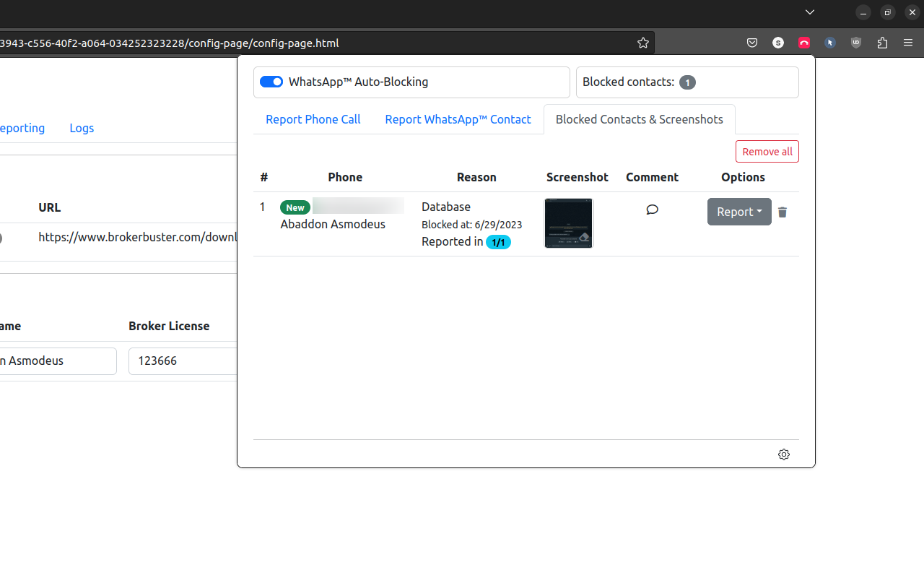This screenshot has height=578, width=924.
Task: Click the Options column header
Action: click(743, 177)
